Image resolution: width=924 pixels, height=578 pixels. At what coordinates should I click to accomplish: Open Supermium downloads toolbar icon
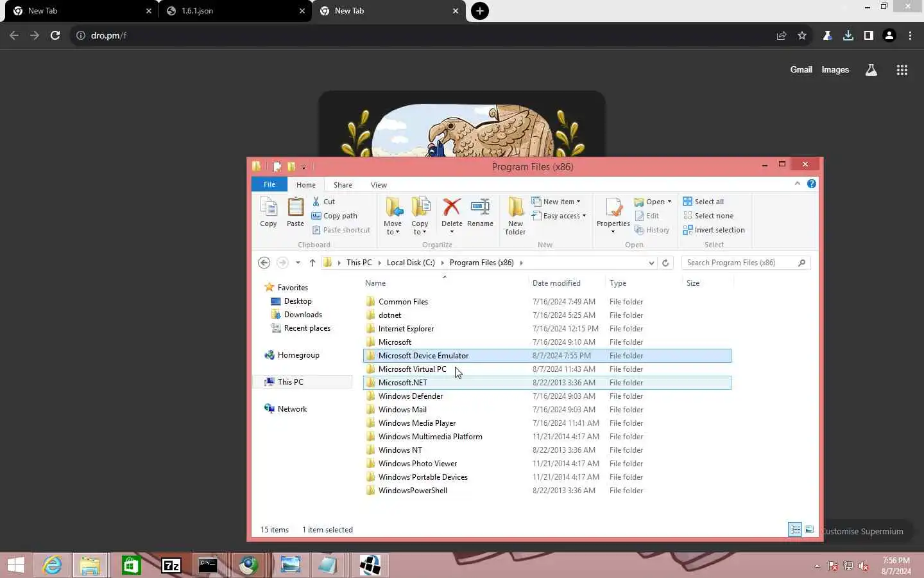point(848,35)
